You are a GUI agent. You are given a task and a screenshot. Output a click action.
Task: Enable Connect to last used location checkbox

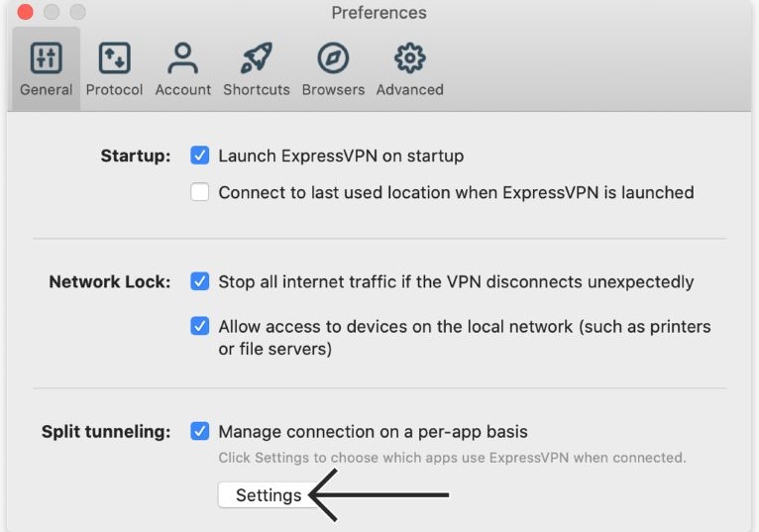click(x=200, y=192)
